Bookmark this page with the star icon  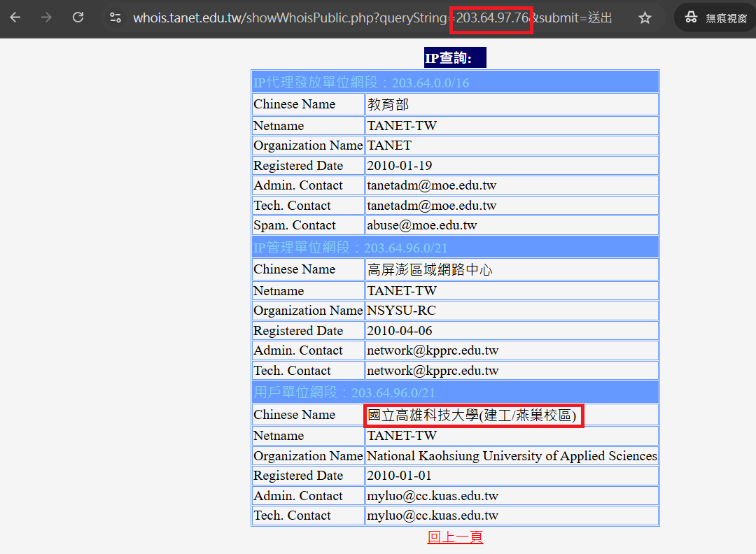645,18
